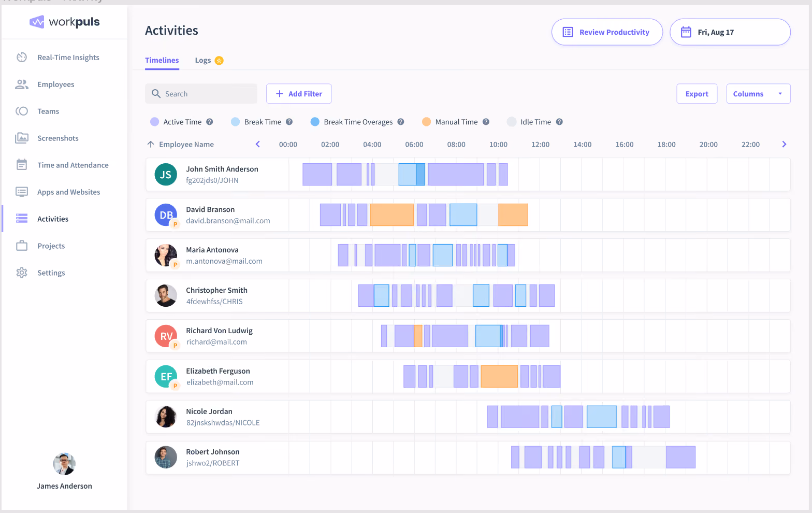
Task: Click Elizabeth Ferguson EF avatar
Action: pos(166,377)
